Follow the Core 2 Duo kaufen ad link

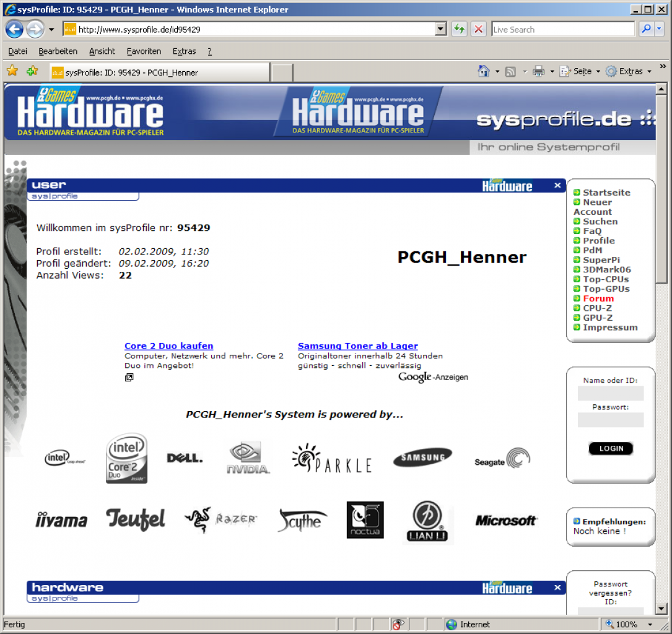coord(169,345)
